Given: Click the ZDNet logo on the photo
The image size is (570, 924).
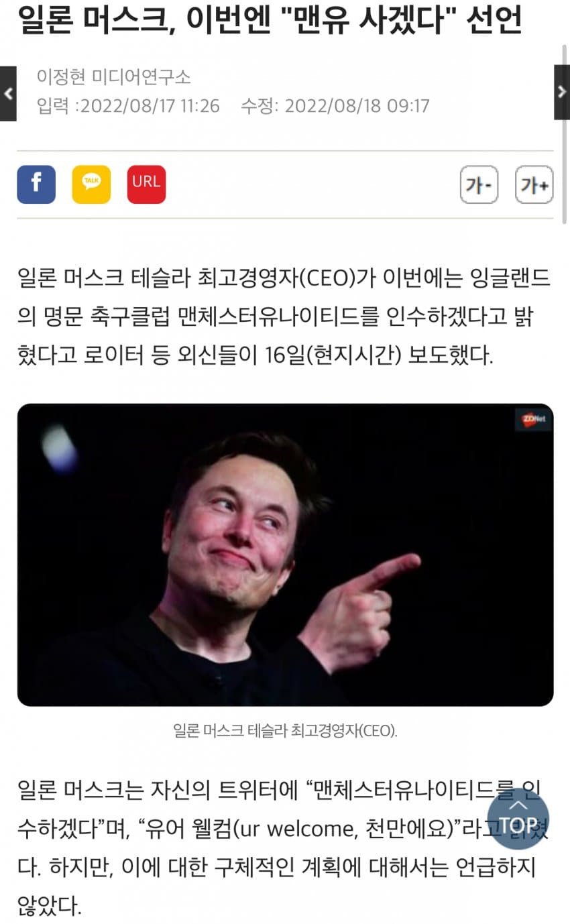Looking at the screenshot, I should (533, 419).
